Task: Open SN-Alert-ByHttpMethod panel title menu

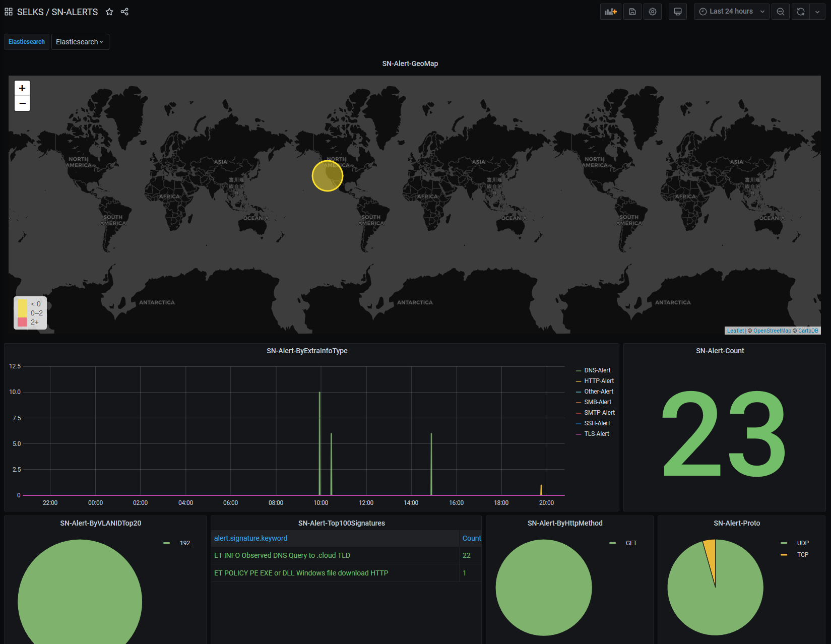Action: [x=565, y=523]
